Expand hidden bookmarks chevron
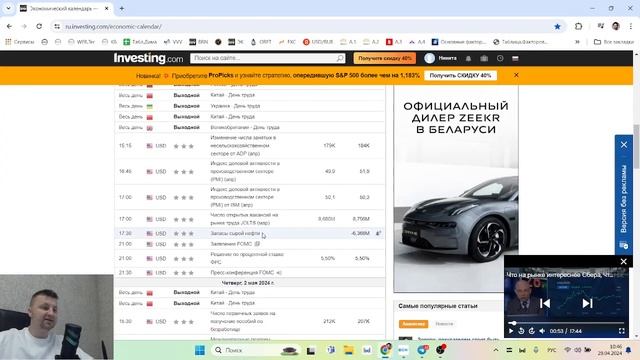Image resolution: width=640 pixels, height=360 pixels. pos(577,42)
